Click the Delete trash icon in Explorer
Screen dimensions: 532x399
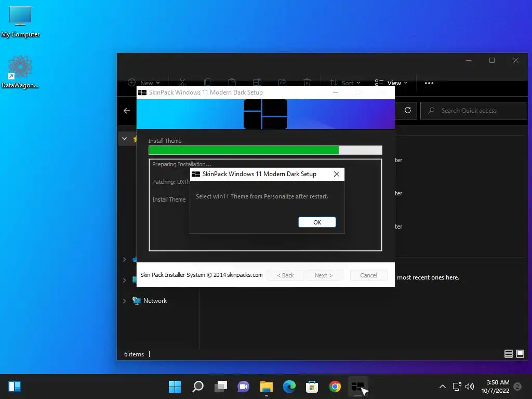(x=307, y=83)
